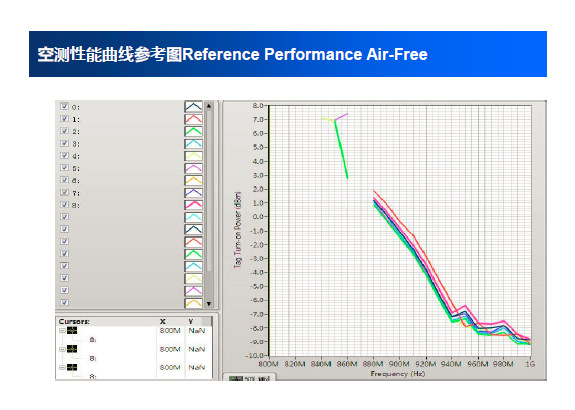The width and height of the screenshot is (575, 410).
Task: Click the red plot icon for trace 1
Action: coord(193,119)
